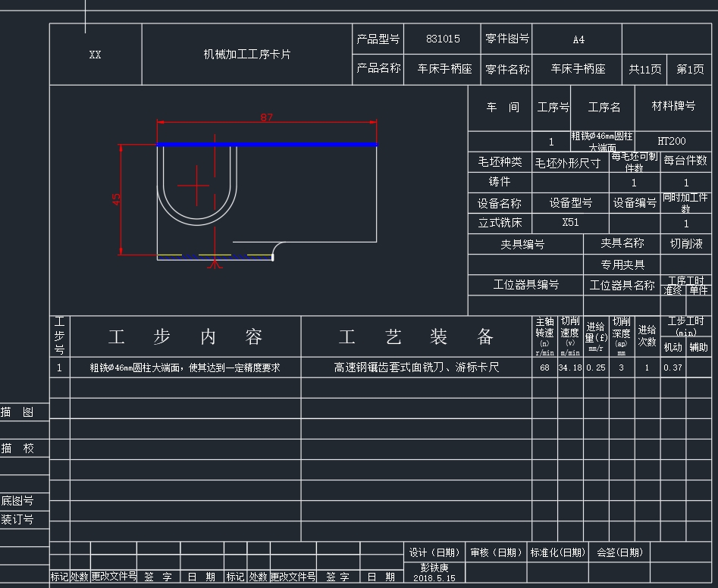
Task: Select the 会签(日期) footer cell
Action: [x=619, y=553]
